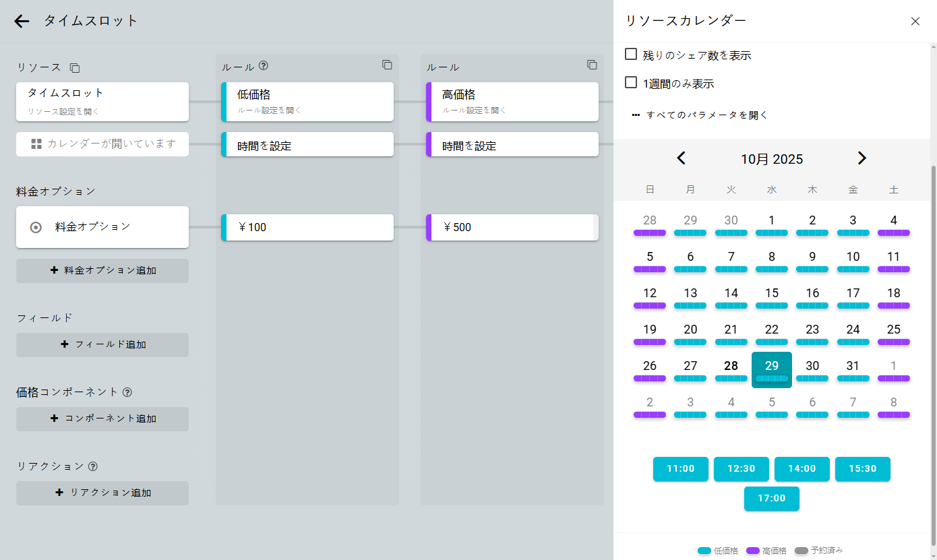Select October 31 in the calendar
This screenshot has width=937, height=560.
point(853,369)
